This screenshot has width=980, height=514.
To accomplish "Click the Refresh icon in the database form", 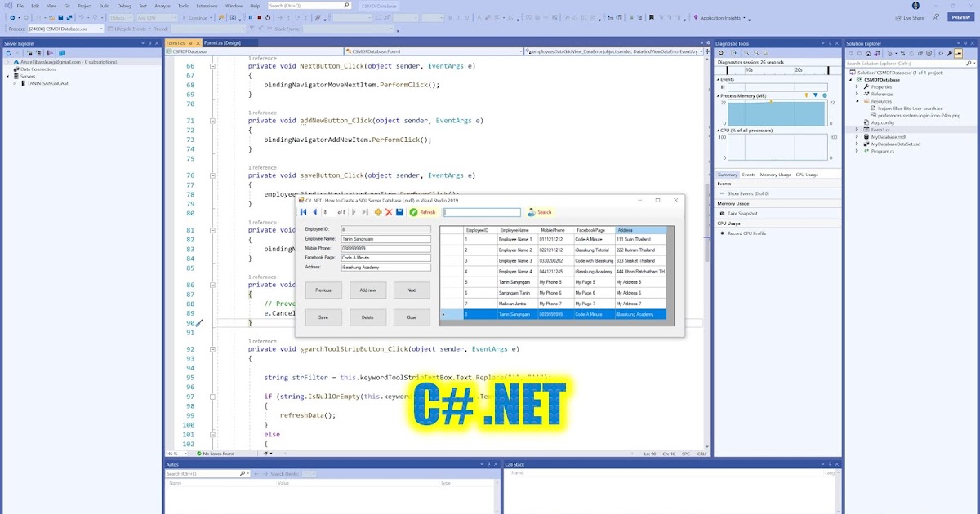I will tap(414, 212).
